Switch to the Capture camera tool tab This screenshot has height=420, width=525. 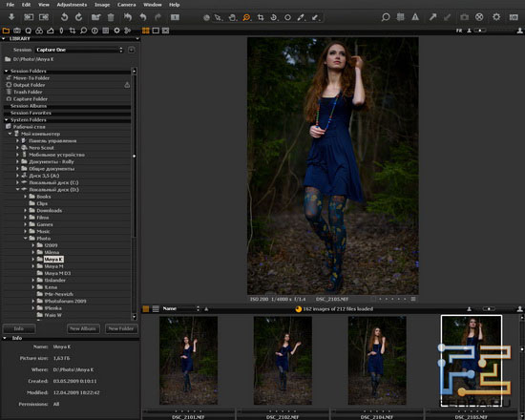[17, 31]
